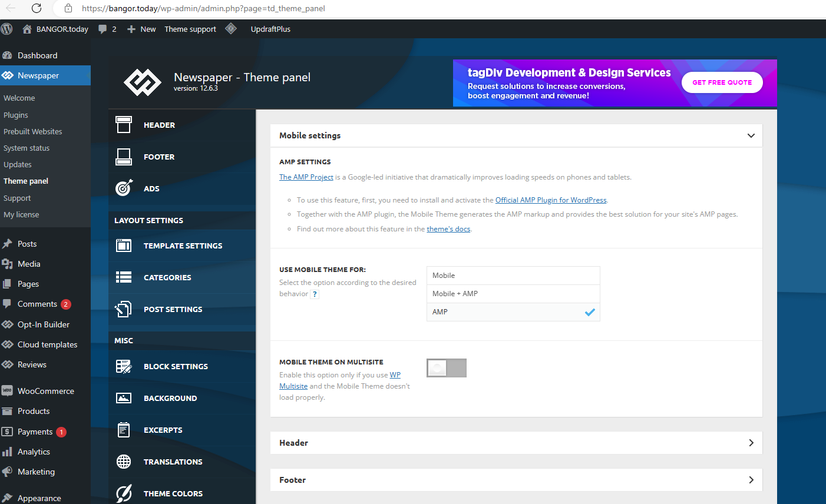Click the Footer panel icon
826x504 pixels.
pos(124,157)
